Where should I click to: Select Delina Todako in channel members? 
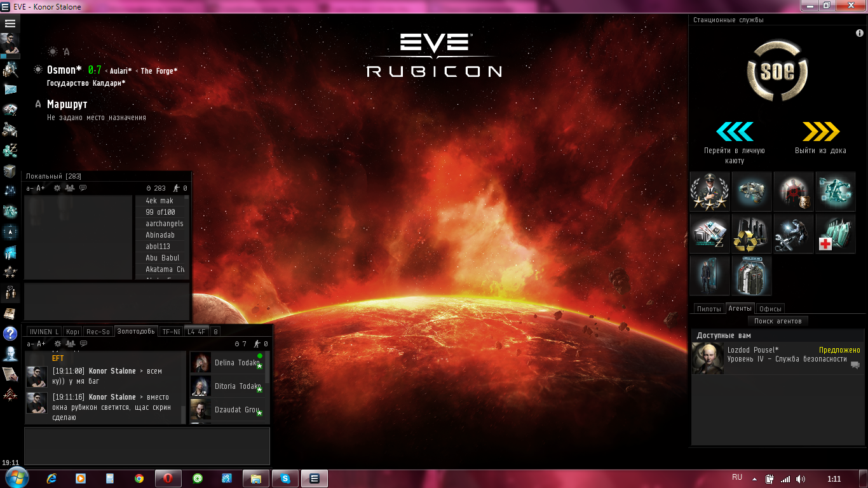pos(227,362)
